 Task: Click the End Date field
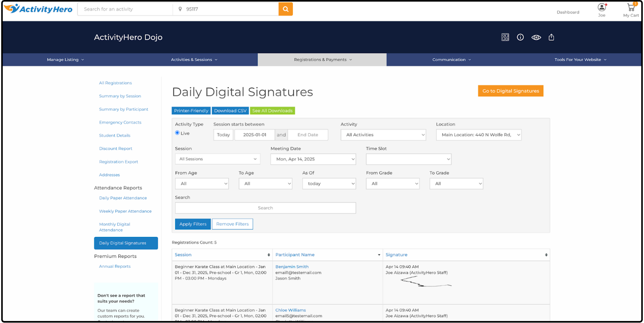[x=308, y=135]
